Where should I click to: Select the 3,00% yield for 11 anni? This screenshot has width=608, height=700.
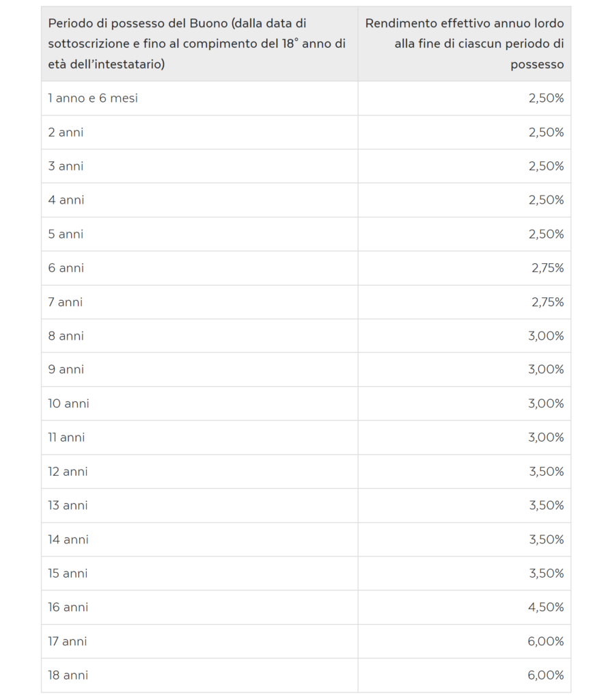point(546,437)
